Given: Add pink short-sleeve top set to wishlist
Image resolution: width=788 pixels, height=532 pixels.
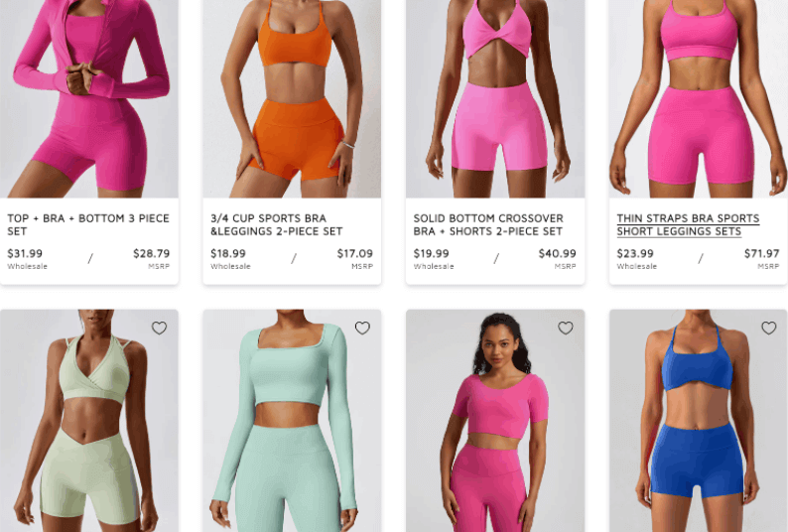Looking at the screenshot, I should pyautogui.click(x=566, y=328).
